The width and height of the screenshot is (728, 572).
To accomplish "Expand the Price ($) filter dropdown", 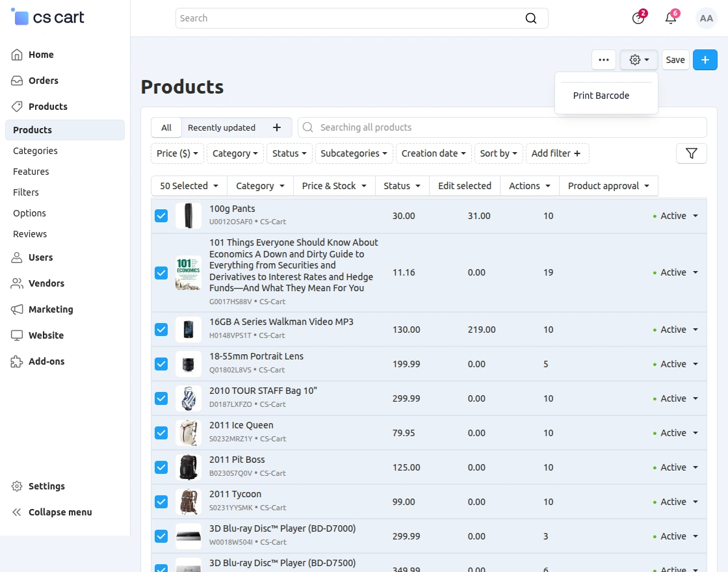I will (x=177, y=153).
